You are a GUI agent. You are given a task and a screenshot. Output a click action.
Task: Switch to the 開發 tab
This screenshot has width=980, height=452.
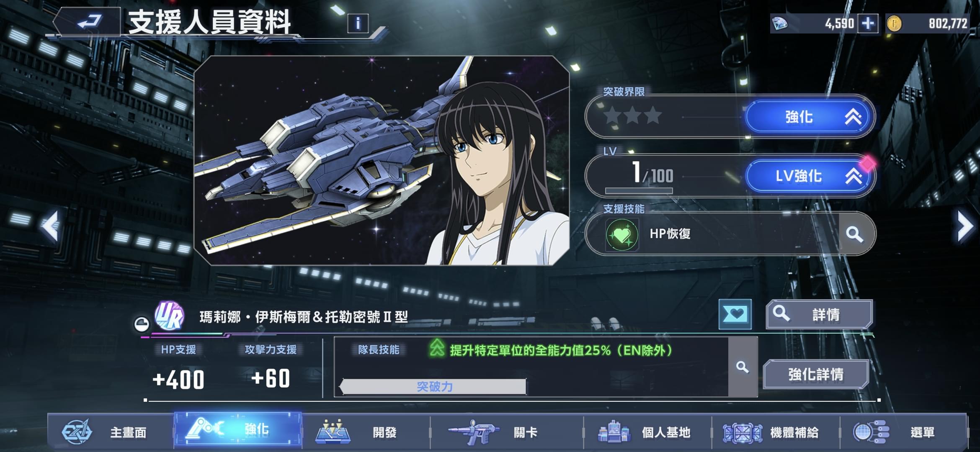366,432
